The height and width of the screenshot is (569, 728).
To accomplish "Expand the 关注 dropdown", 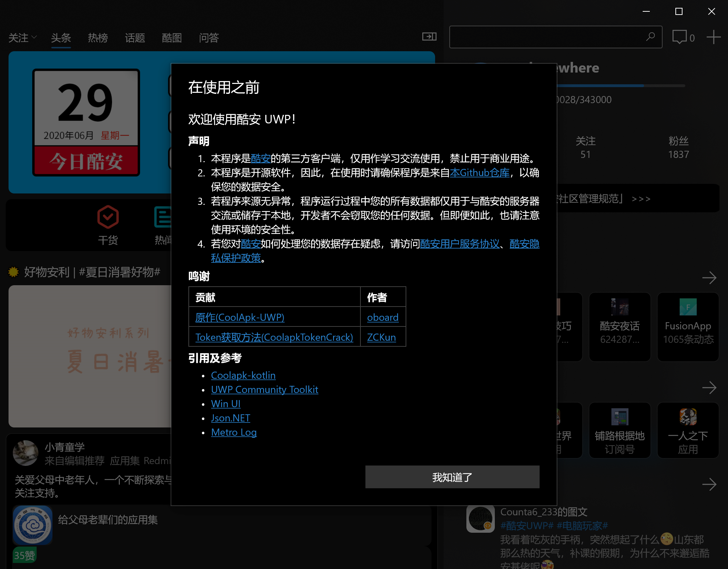I will point(22,38).
